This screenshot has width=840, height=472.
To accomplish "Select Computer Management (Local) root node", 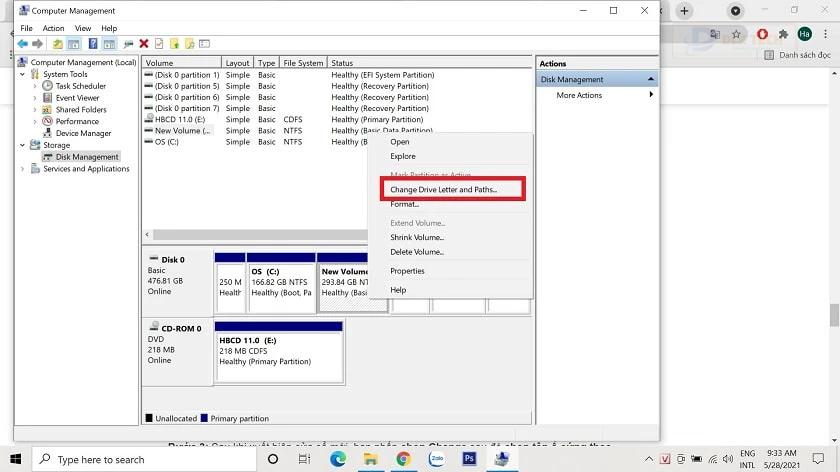I will [83, 62].
